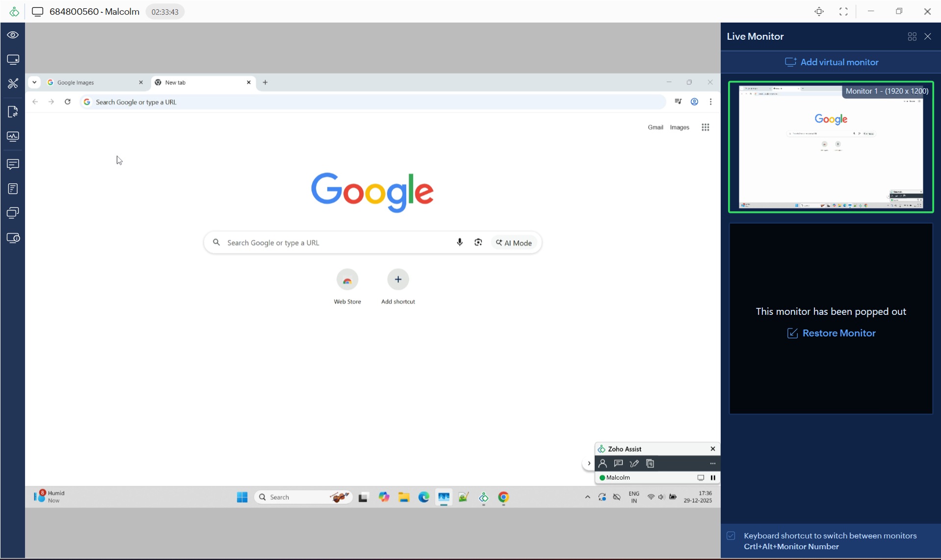Open the clock showing 17:36
Image resolution: width=941 pixels, height=560 pixels.
698,497
